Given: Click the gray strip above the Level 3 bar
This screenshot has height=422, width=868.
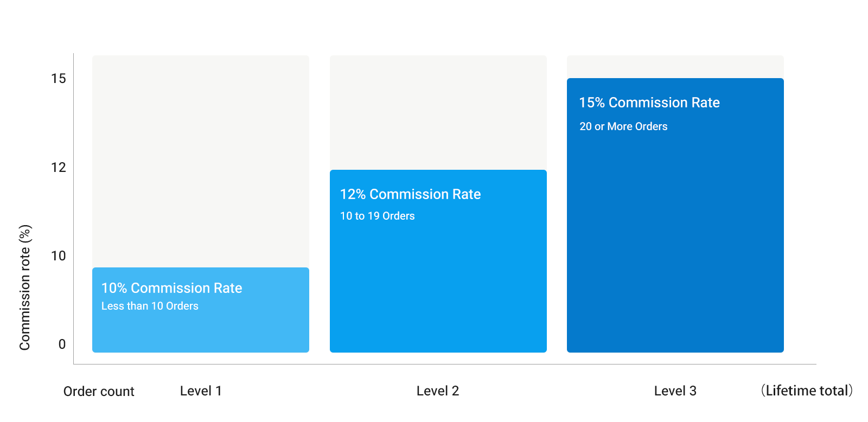Looking at the screenshot, I should point(675,66).
